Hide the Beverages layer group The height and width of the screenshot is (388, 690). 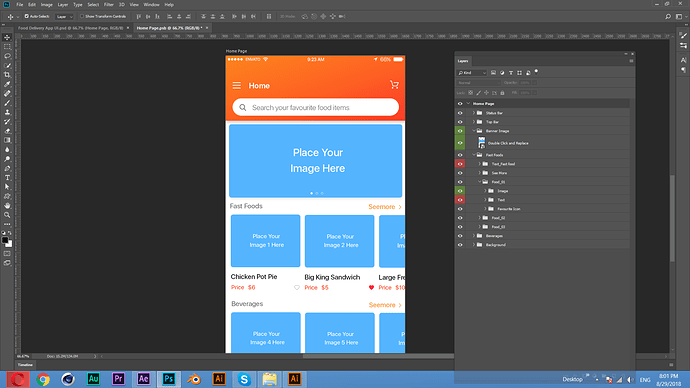coord(460,236)
